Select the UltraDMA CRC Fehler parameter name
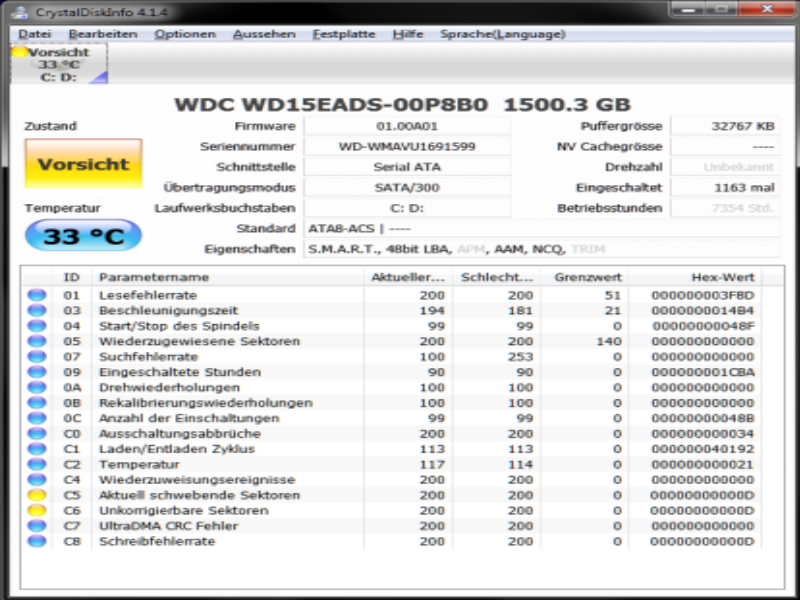Viewport: 800px width, 600px height. (168, 526)
